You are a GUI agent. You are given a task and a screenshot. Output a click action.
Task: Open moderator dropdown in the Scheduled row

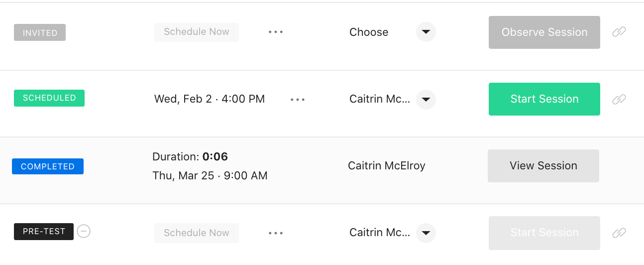point(426,99)
